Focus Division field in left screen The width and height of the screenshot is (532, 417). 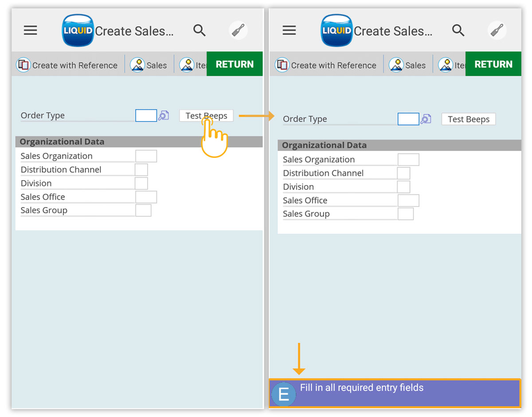(x=141, y=183)
